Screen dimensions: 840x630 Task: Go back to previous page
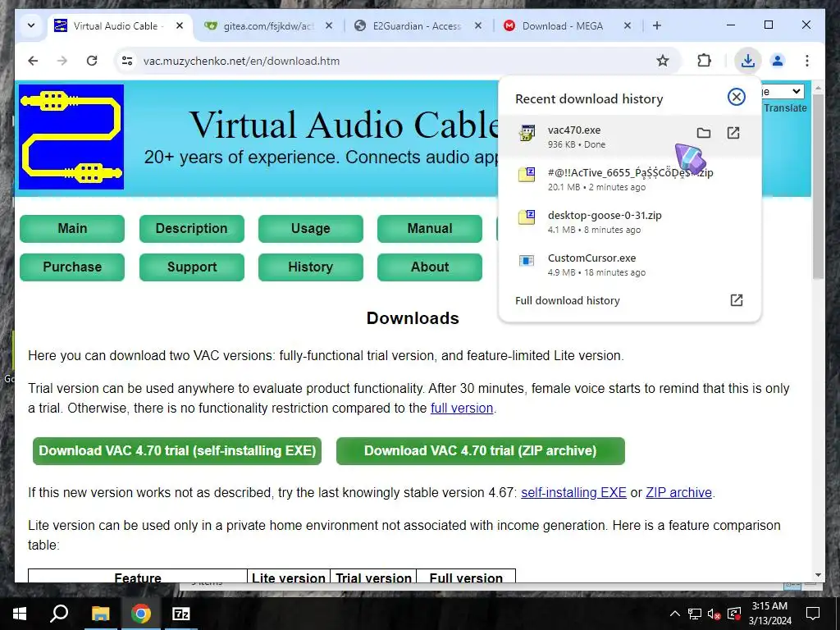coord(33,61)
